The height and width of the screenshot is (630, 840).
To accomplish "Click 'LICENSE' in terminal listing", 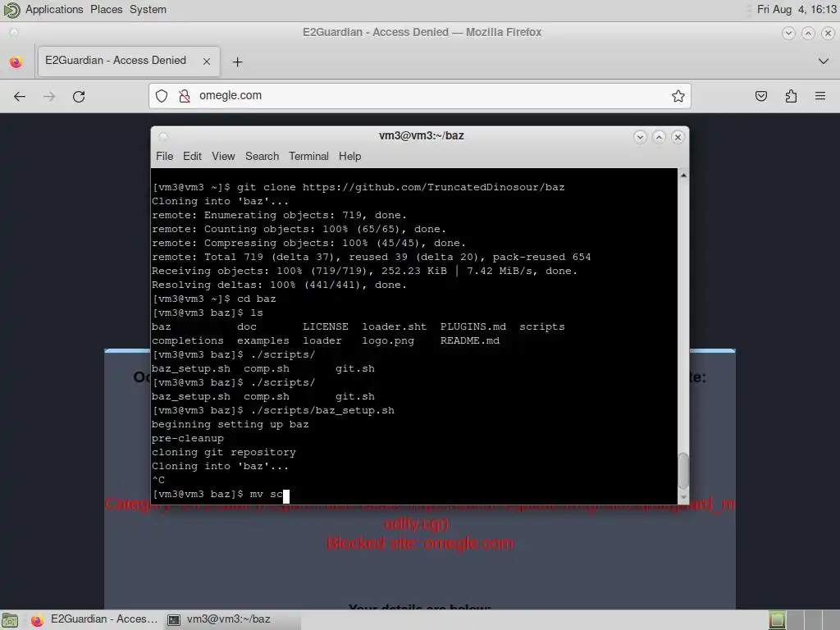I will [325, 326].
